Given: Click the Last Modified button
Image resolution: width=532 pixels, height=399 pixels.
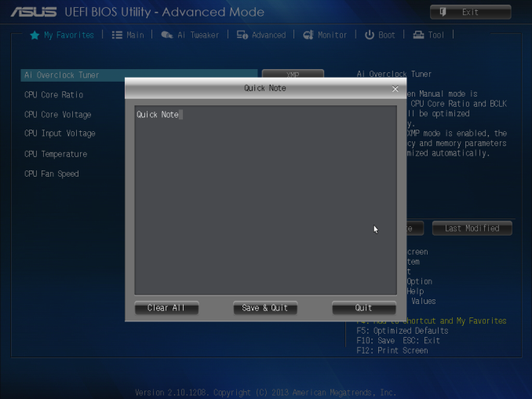Looking at the screenshot, I should point(472,229).
